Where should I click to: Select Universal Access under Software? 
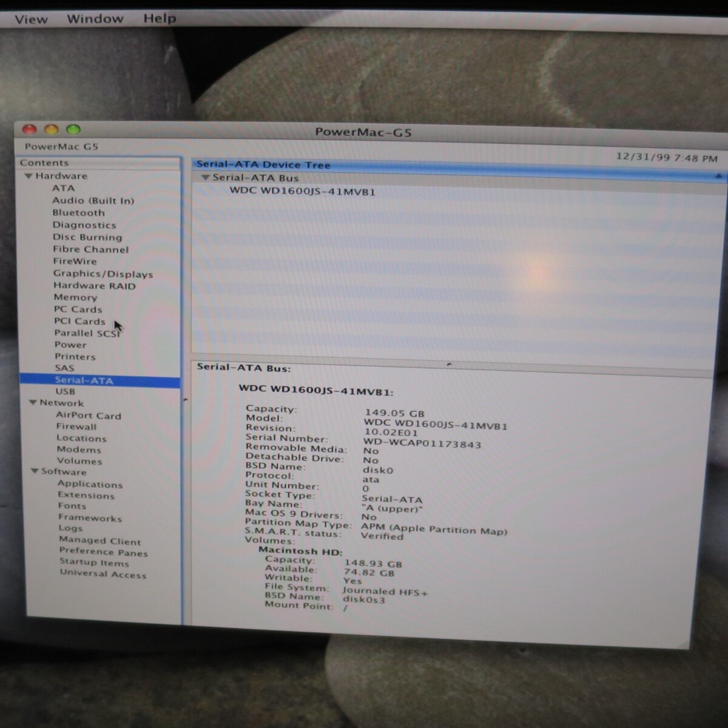coord(103,573)
